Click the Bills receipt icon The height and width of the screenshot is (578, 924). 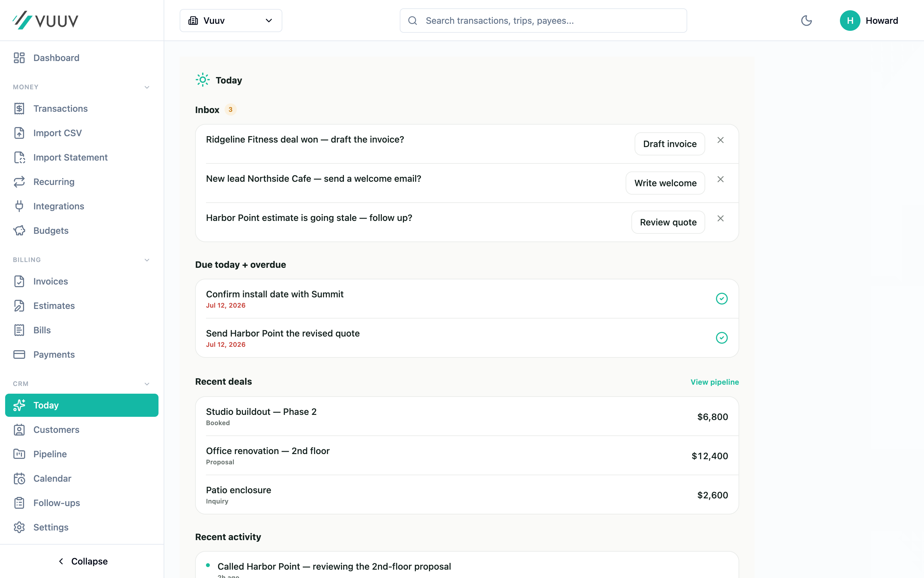(19, 330)
